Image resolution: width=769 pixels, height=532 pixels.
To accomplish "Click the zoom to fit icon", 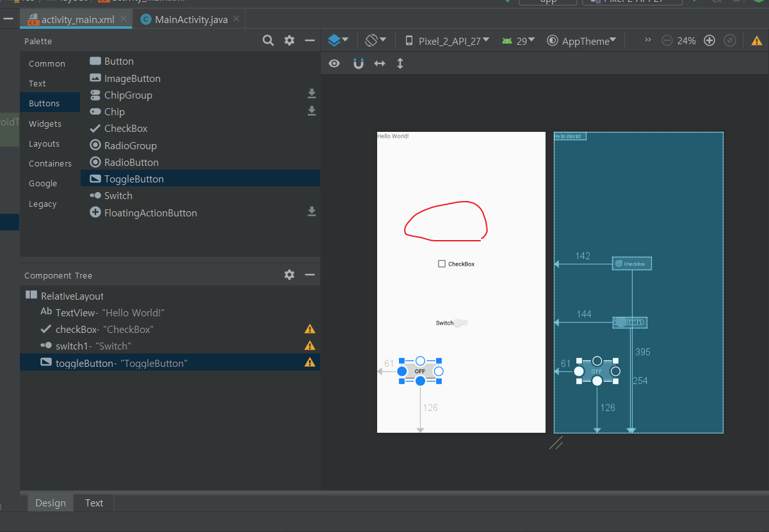I will (x=729, y=40).
